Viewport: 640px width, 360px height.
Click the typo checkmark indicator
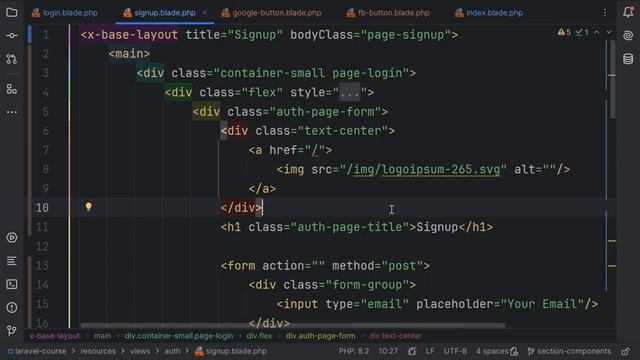click(x=582, y=32)
